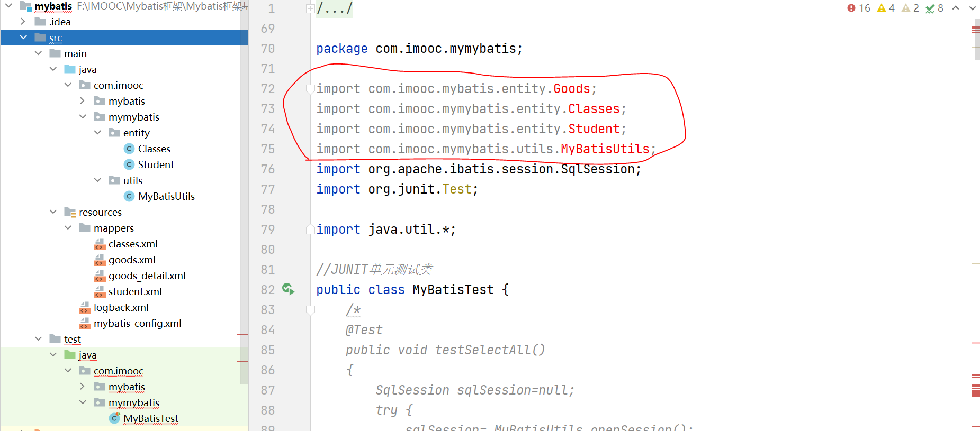
Task: Expand the .idea folder chevron
Action: pos(23,22)
